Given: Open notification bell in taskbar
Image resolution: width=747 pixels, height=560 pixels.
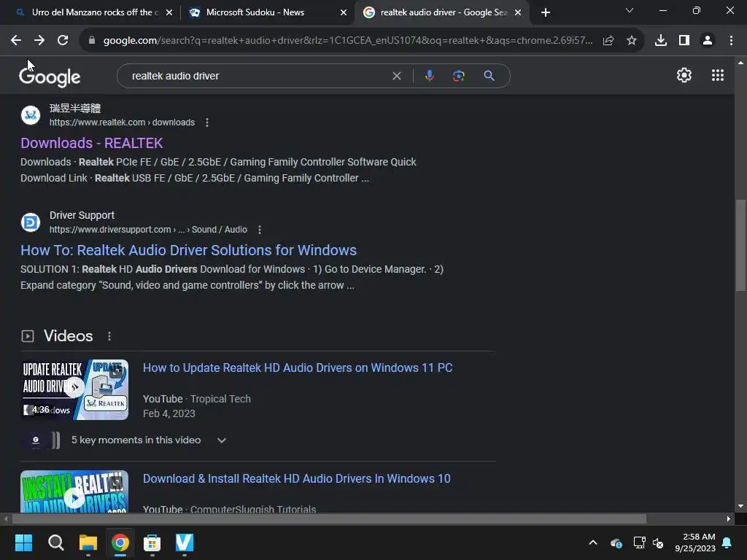Looking at the screenshot, I should tap(727, 542).
